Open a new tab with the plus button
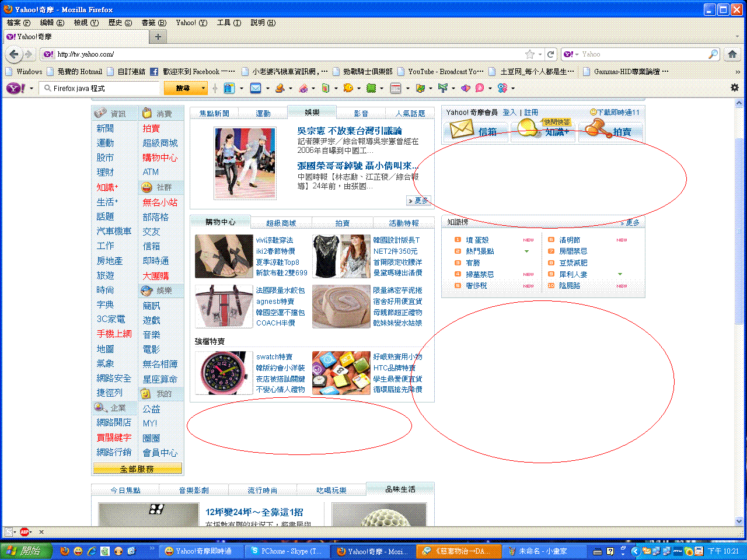Viewport: 747px width, 560px height. (158, 37)
